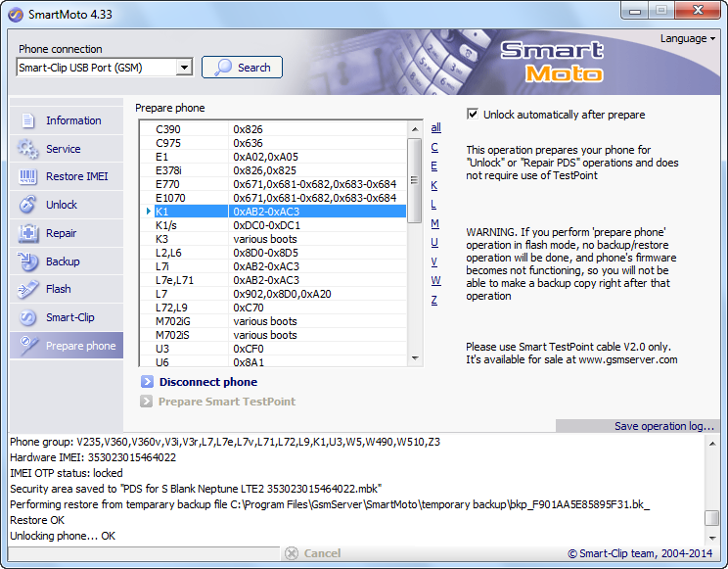This screenshot has height=569, width=728.
Task: Filter phone list by letter C
Action: click(x=434, y=147)
